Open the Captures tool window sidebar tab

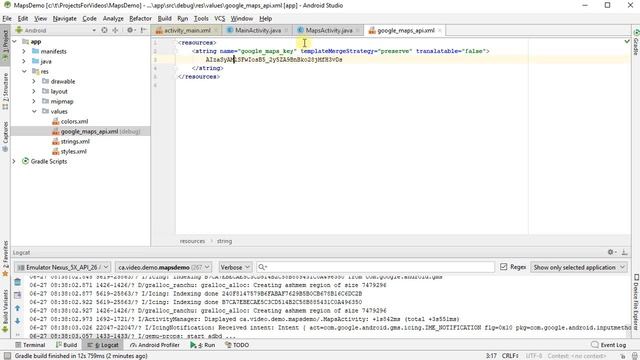point(5,136)
